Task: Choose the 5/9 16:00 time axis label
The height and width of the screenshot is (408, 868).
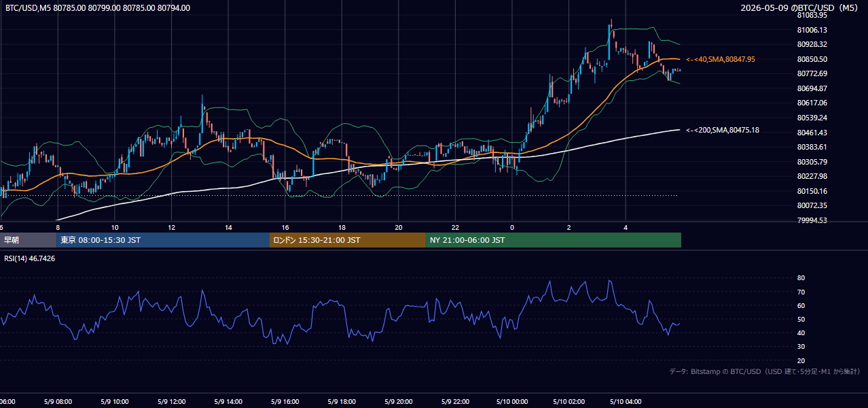Action: 285,402
